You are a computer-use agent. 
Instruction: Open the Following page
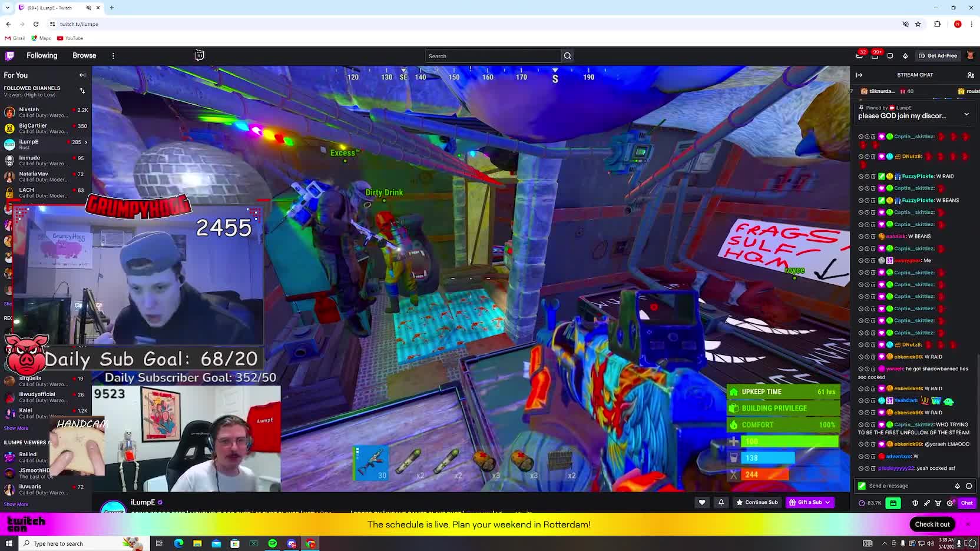coord(42,55)
